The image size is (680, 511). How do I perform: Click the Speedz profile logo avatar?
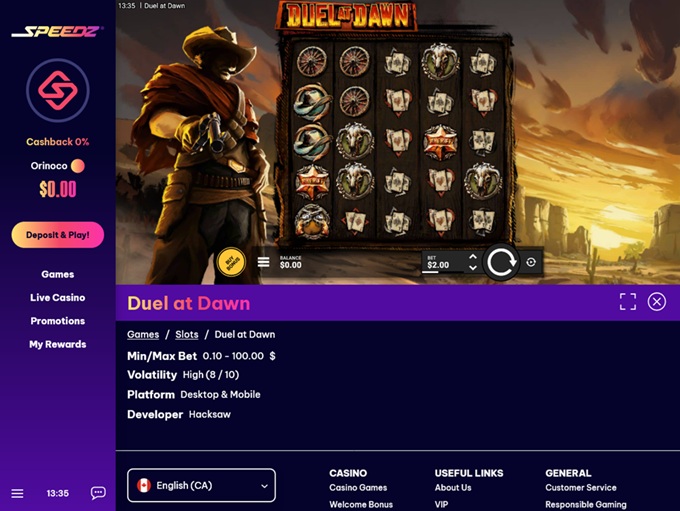[58, 91]
